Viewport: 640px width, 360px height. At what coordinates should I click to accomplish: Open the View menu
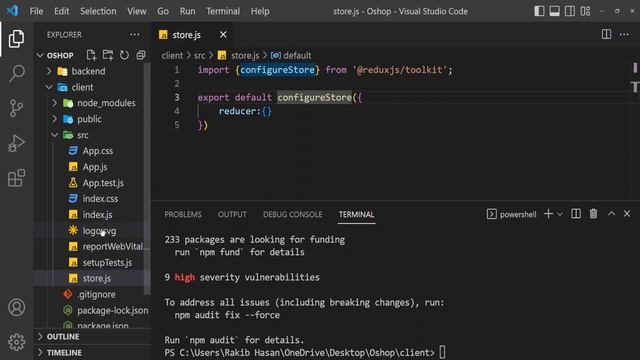pyautogui.click(x=137, y=11)
